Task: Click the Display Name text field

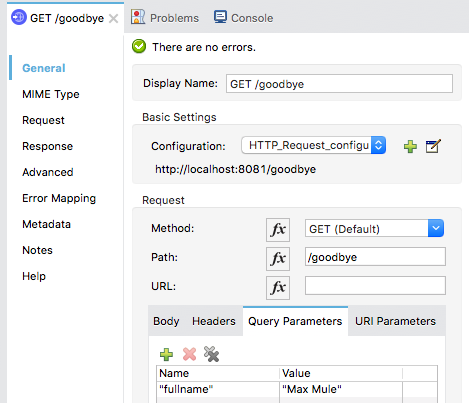Action: (x=339, y=84)
